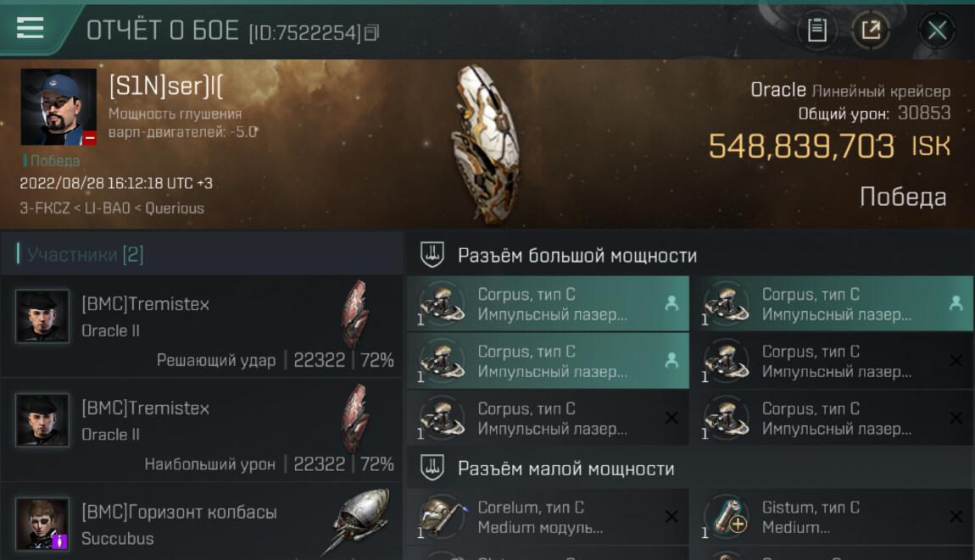Click the Oracle II ship icon of the first participant
The image size is (975, 560).
356,313
